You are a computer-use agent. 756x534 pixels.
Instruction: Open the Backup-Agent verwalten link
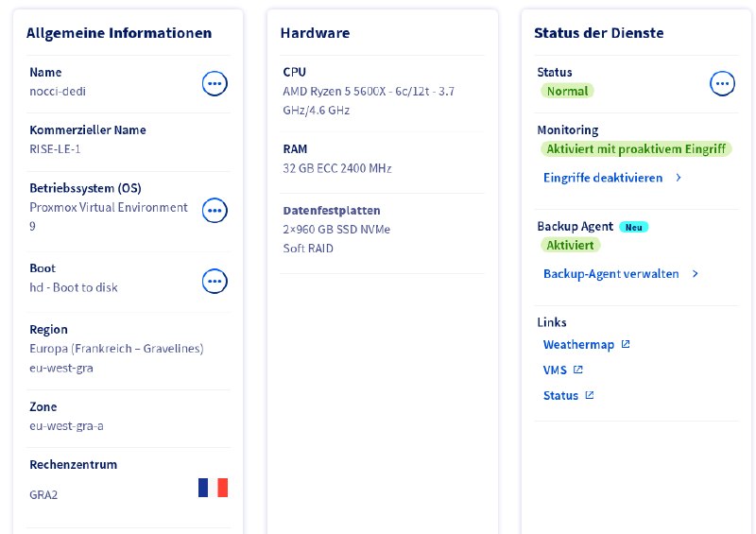[610, 273]
